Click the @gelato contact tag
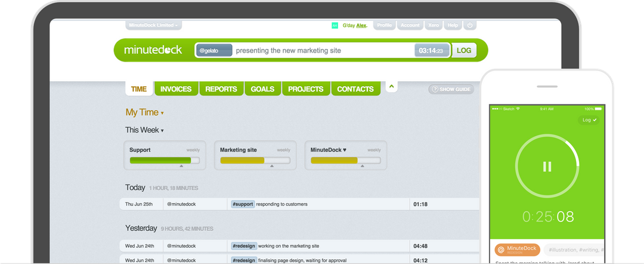This screenshot has width=644, height=264. 214,50
